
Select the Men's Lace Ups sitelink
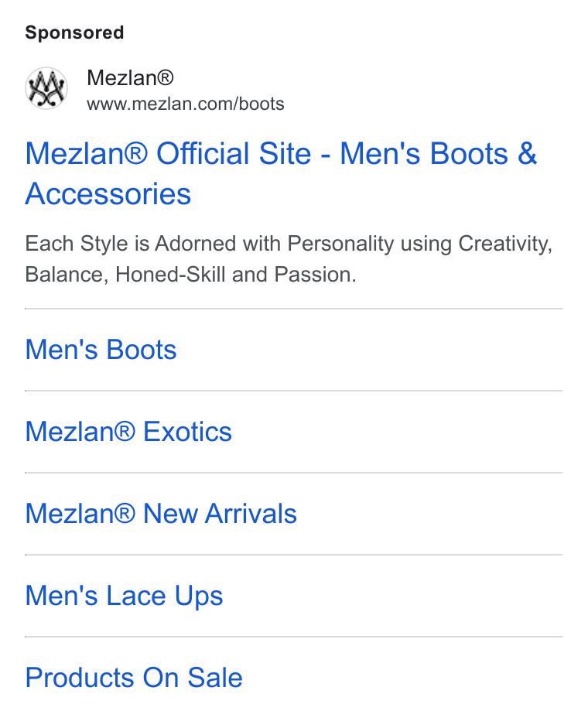click(124, 596)
